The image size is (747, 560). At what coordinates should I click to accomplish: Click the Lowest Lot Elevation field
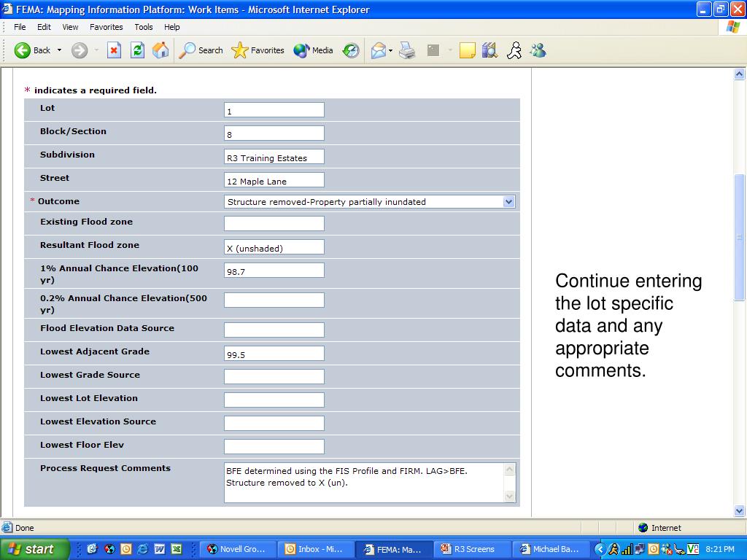point(274,400)
